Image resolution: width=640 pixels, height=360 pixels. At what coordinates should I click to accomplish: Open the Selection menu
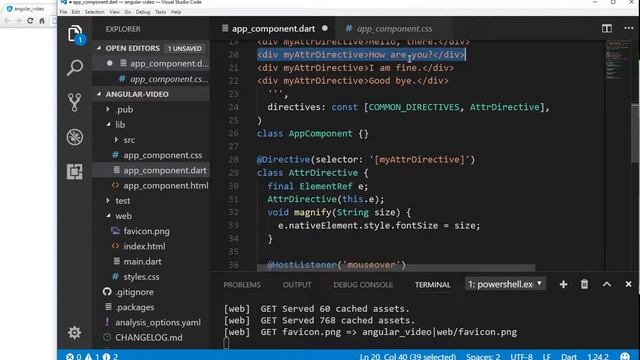coord(95,12)
